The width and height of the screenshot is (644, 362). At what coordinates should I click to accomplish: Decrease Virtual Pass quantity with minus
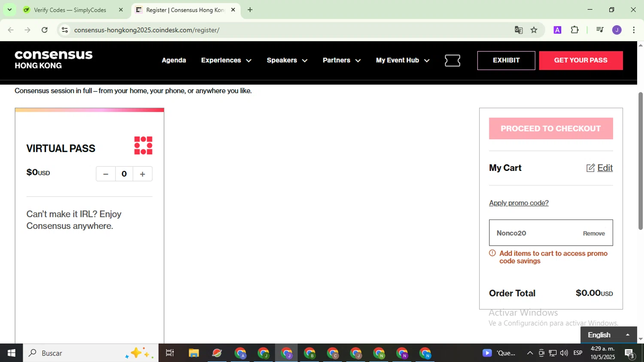(x=106, y=174)
